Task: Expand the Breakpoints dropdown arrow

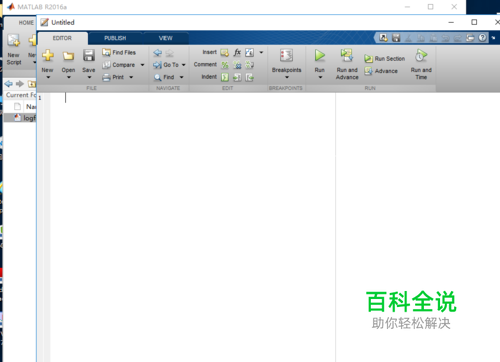Action: (287, 77)
